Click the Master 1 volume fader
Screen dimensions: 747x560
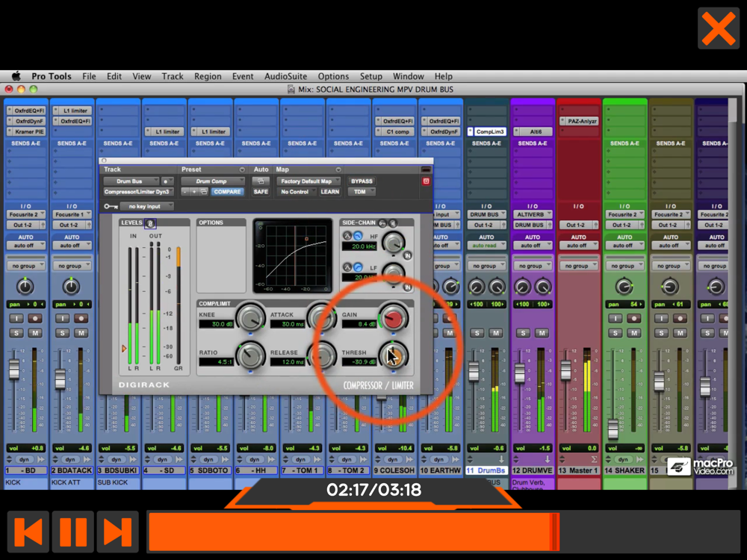pos(566,370)
